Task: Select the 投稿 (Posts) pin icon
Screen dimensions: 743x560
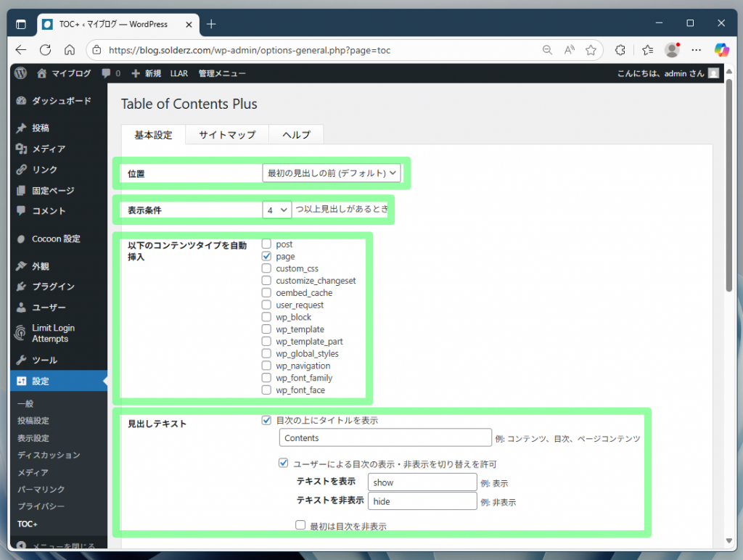Action: click(x=22, y=128)
